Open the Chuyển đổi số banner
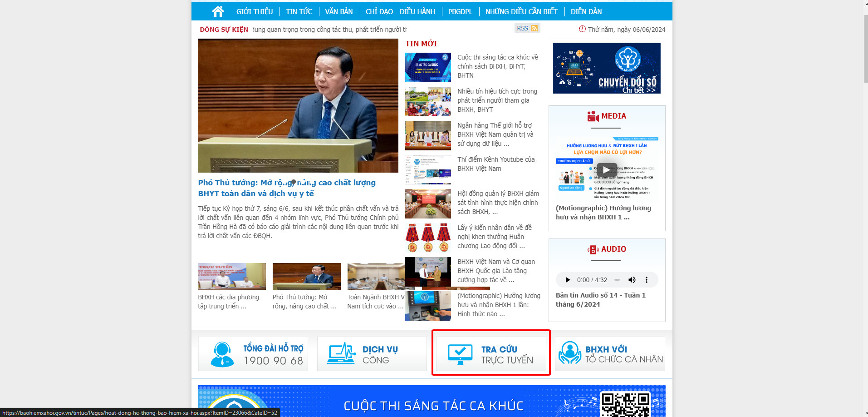The image size is (868, 417). [x=607, y=68]
